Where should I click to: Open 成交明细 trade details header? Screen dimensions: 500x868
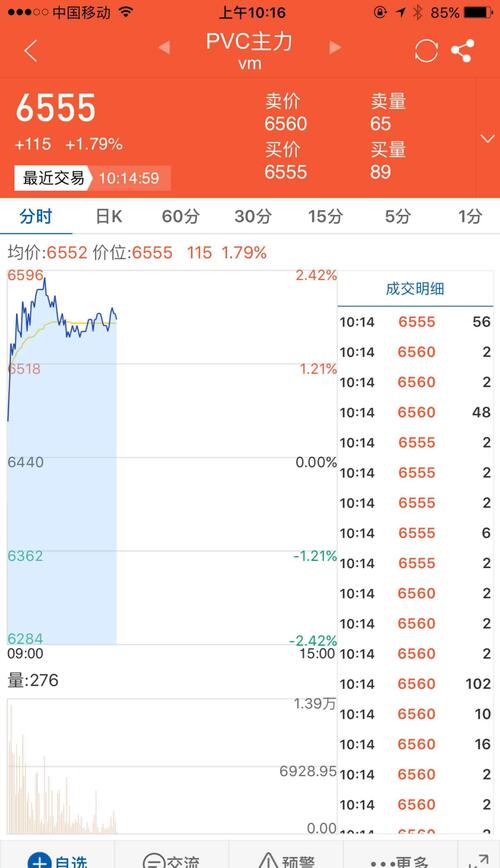point(415,288)
